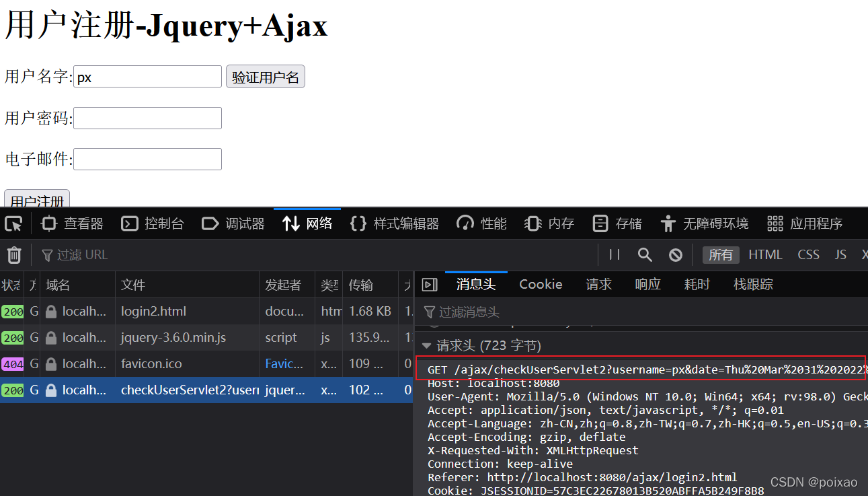Screen dimensions: 868x496
Task: Activate the element picker icon
Action: [13, 223]
